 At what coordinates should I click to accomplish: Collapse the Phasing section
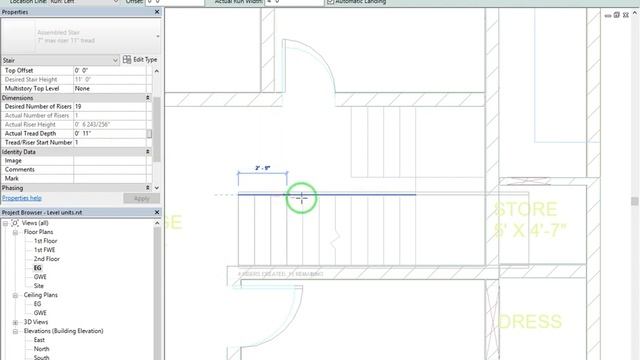tap(147, 188)
